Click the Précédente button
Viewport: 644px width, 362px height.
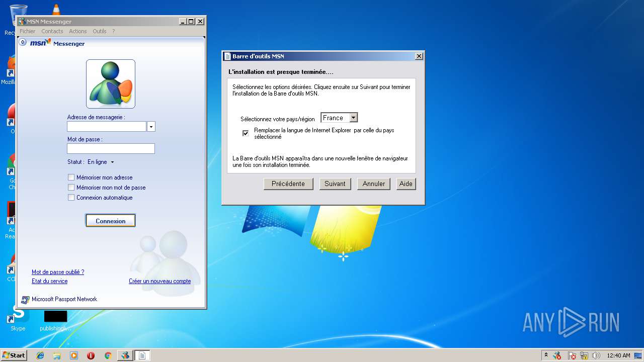point(288,184)
